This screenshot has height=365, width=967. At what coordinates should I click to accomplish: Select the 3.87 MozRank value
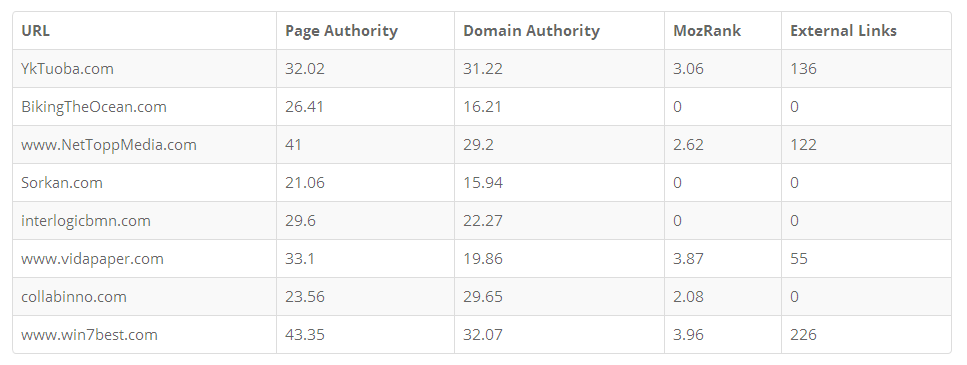[688, 259]
